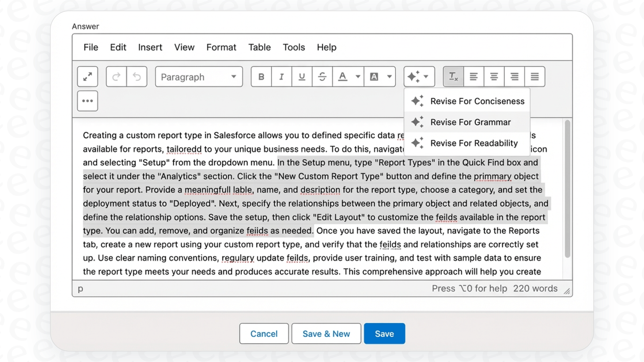Click the Save button

pos(384,333)
